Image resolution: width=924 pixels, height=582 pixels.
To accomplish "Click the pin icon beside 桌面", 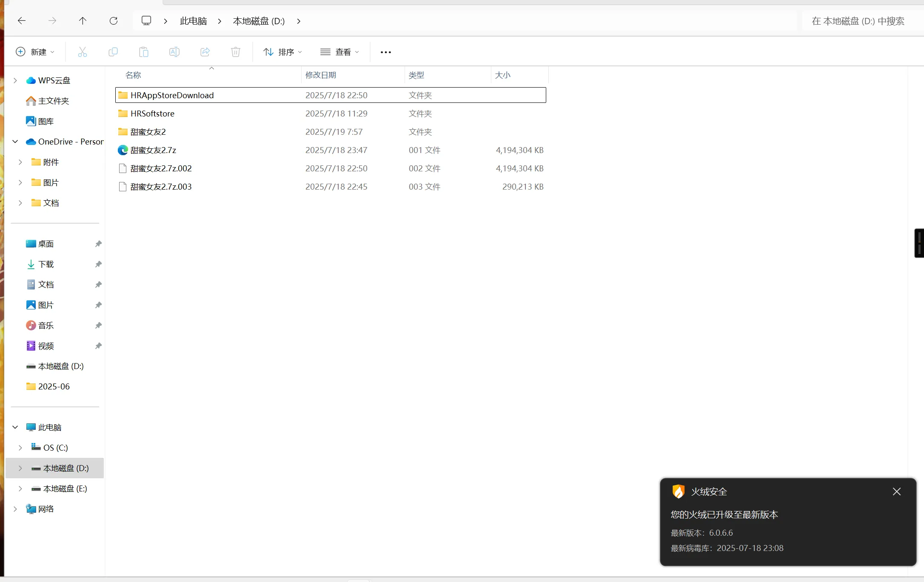I will pos(98,244).
